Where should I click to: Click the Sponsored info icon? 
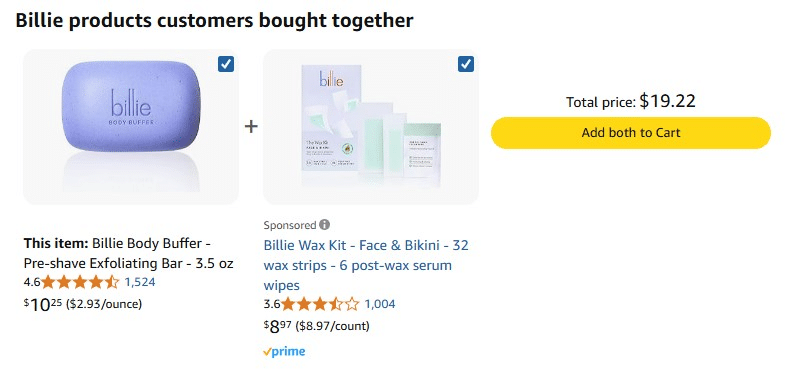324,225
